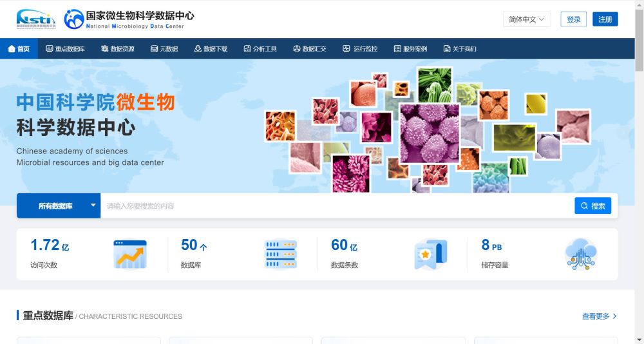Click the 查看更多 link
Viewport: 644px width, 344px height.
tap(596, 316)
